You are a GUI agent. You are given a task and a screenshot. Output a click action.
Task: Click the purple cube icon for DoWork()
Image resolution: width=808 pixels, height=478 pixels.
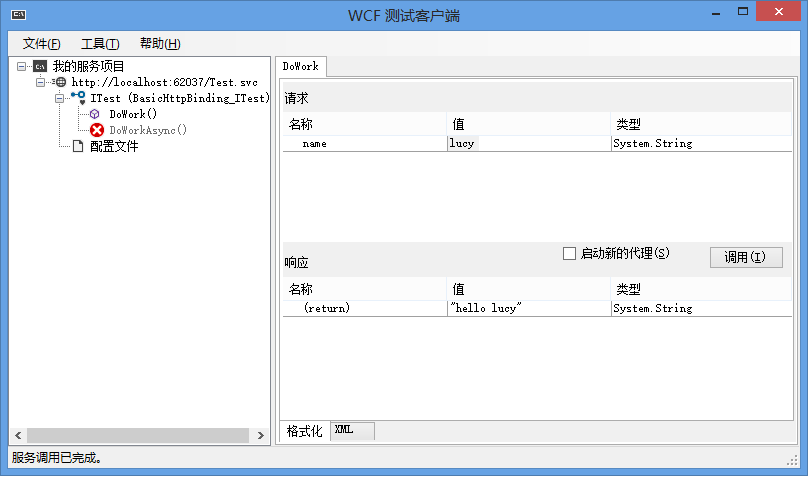(x=95, y=114)
